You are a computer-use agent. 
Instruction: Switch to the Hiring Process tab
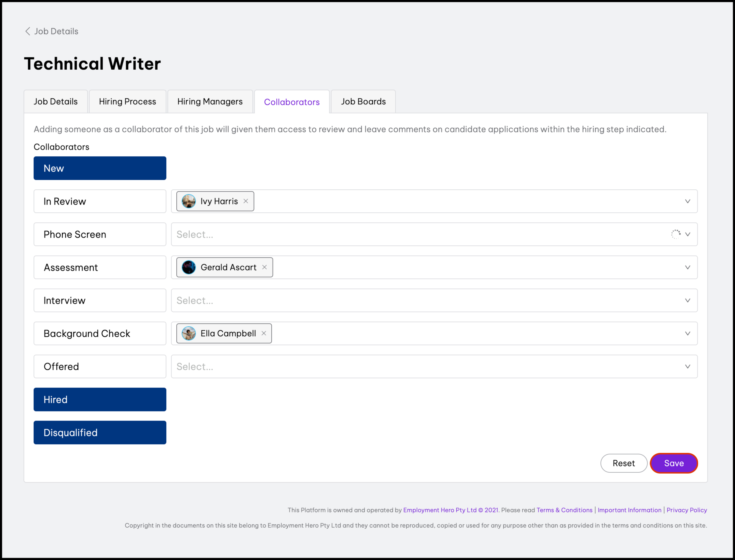click(x=127, y=102)
